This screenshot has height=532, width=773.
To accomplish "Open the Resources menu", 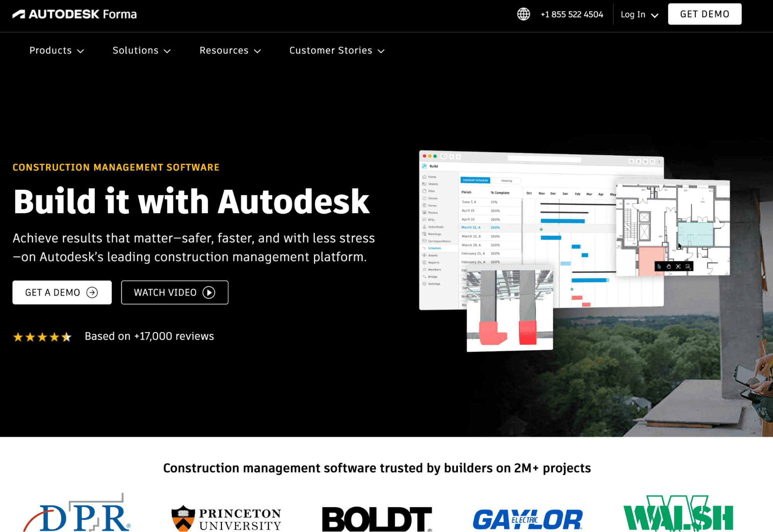I will [x=230, y=51].
